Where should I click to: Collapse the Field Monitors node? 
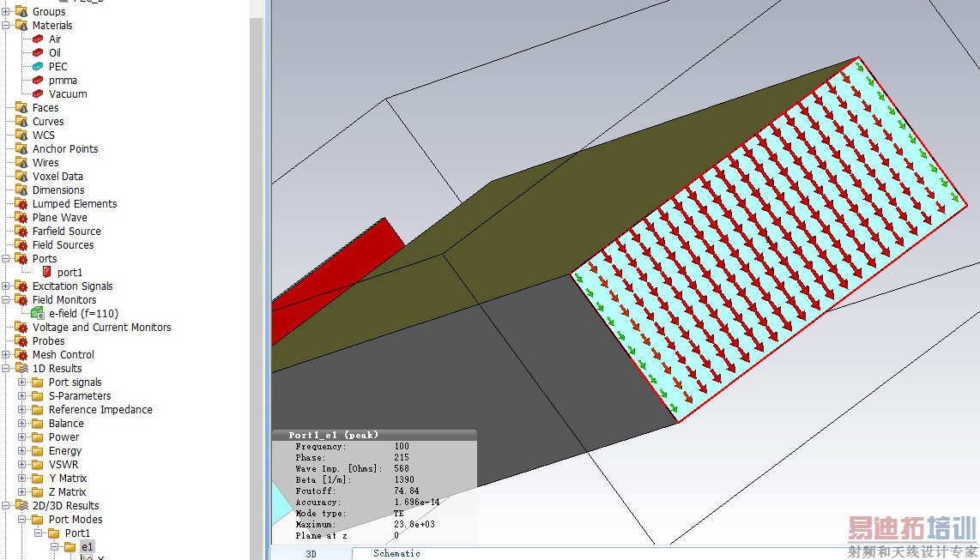point(6,299)
